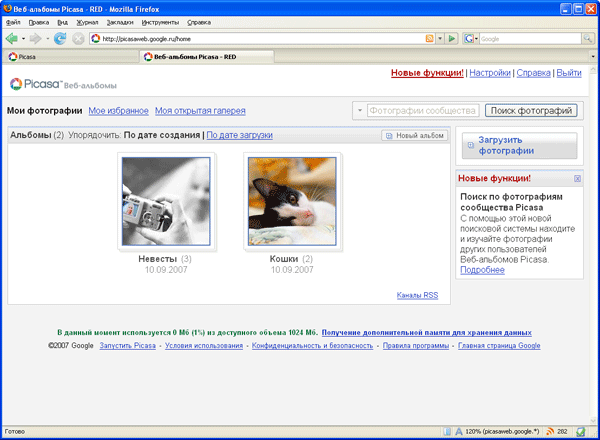Open the Справка menu in menu bar
Screen dimensions: 600x440
(x=199, y=23)
